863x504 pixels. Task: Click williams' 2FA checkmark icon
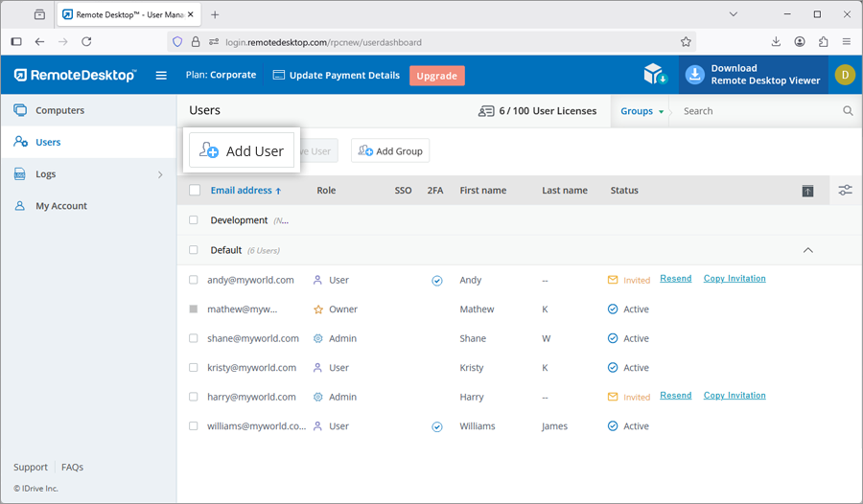[436, 426]
